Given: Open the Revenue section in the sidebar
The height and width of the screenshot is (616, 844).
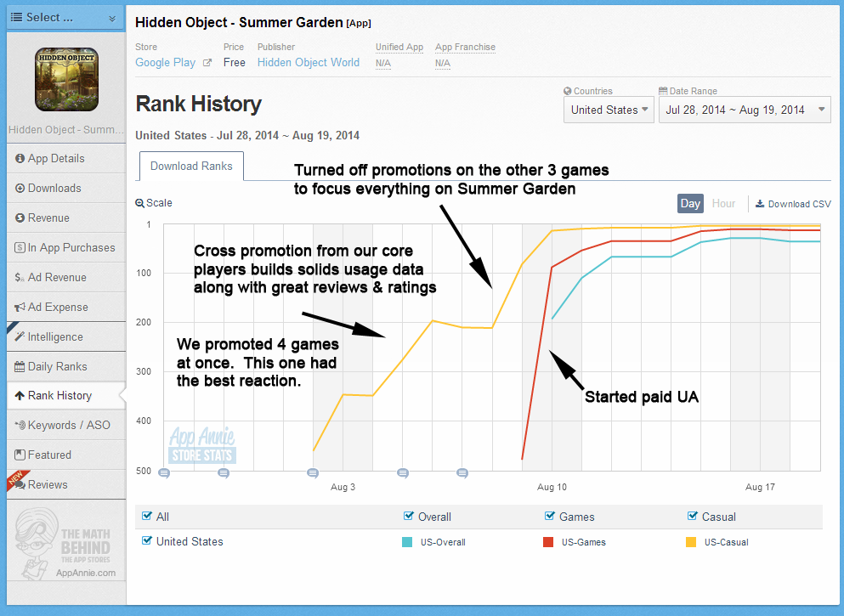Looking at the screenshot, I should tap(65, 218).
